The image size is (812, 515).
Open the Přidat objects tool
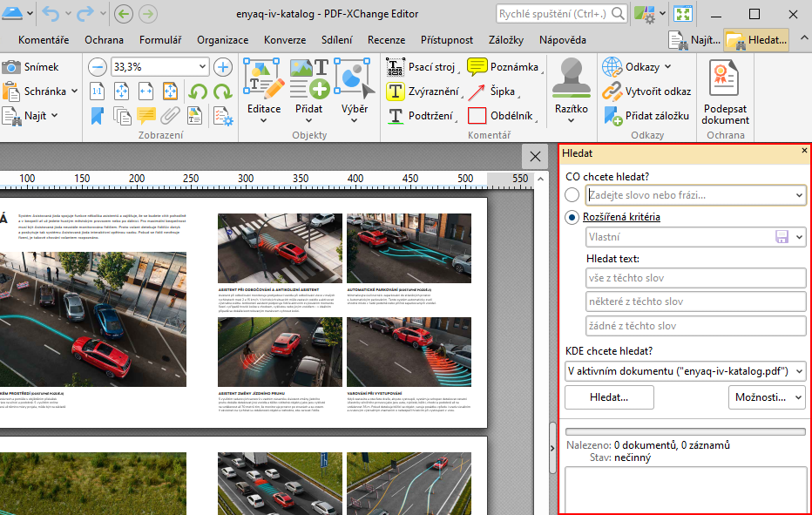click(309, 91)
